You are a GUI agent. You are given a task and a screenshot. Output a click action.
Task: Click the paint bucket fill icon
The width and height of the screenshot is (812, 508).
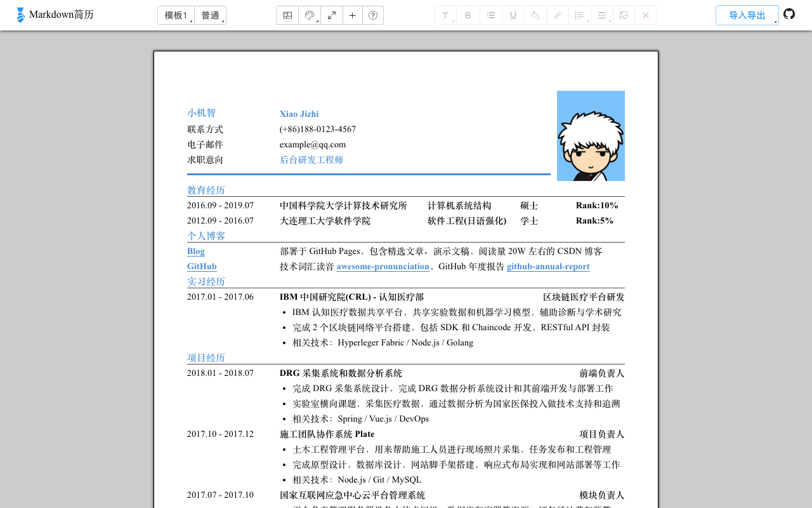click(535, 15)
